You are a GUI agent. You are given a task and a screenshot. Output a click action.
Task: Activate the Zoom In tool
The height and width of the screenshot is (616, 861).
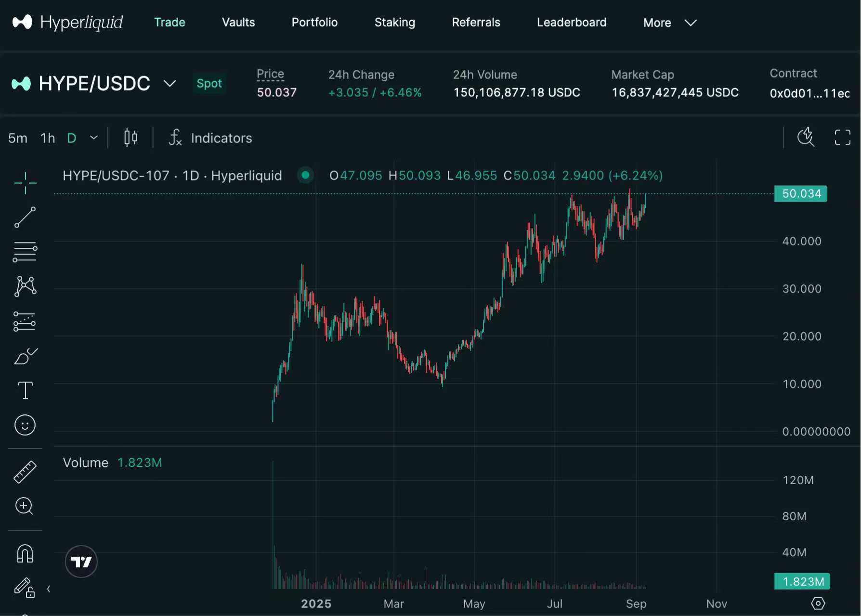(x=24, y=506)
